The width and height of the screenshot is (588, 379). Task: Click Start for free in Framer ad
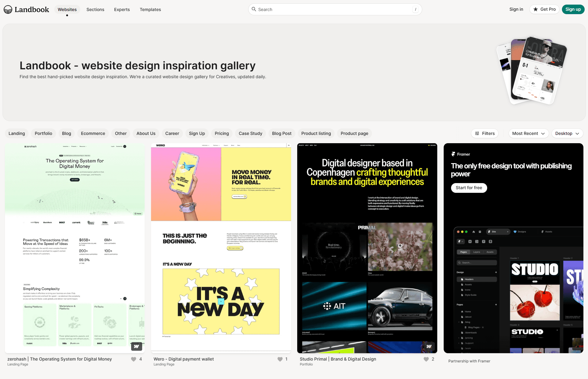469,188
